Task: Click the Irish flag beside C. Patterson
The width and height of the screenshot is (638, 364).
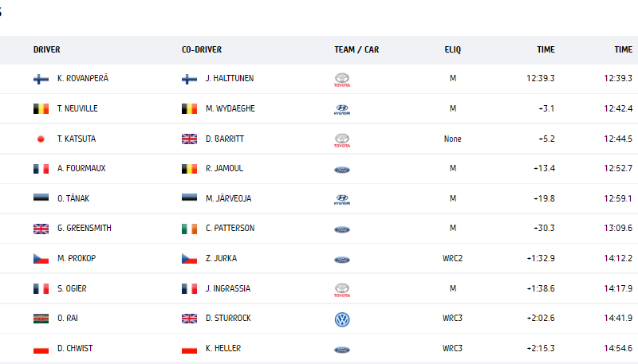Action: [189, 229]
